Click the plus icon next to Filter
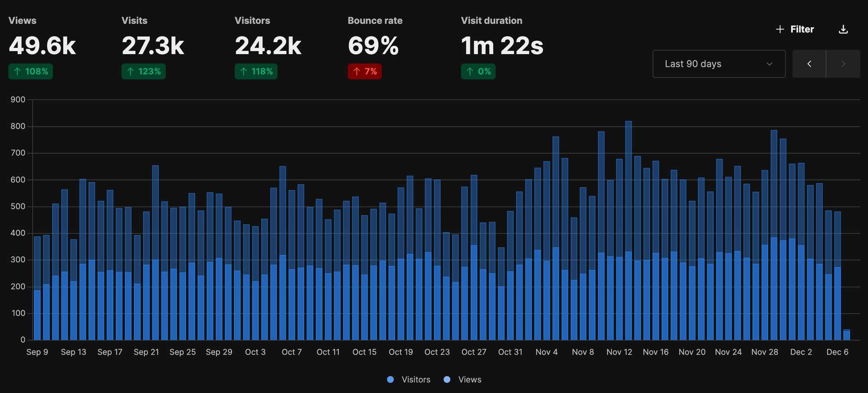 tap(780, 29)
